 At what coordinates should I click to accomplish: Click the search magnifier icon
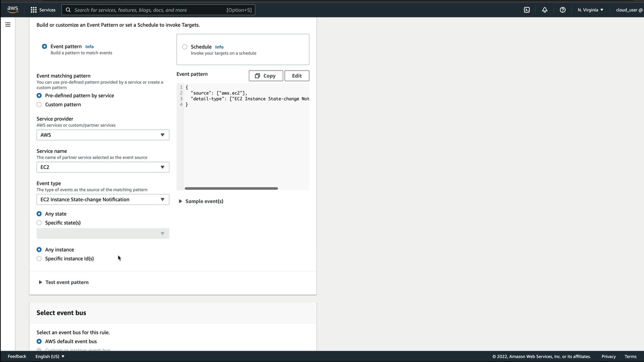pyautogui.click(x=68, y=10)
